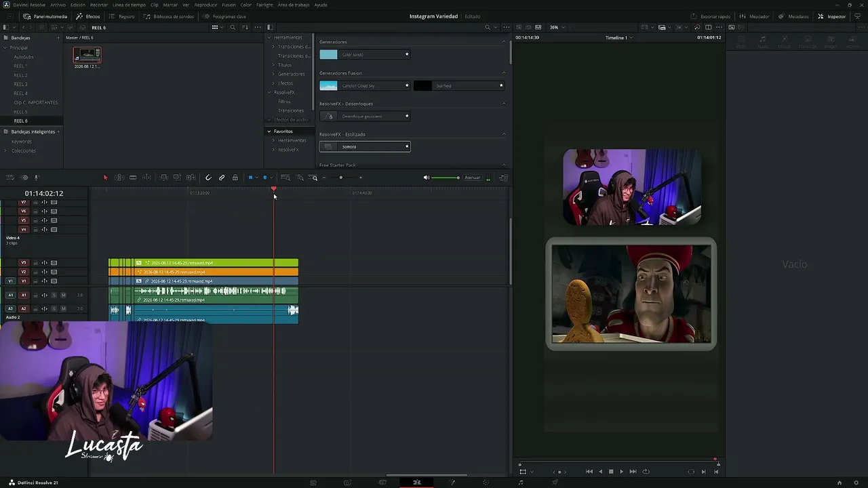Open the Línea de tiempo menu
868x488 pixels.
129,5
